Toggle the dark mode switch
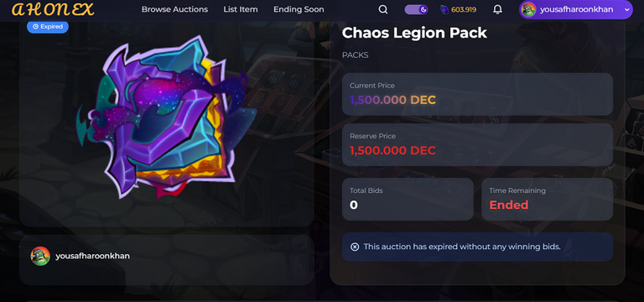 pos(416,9)
